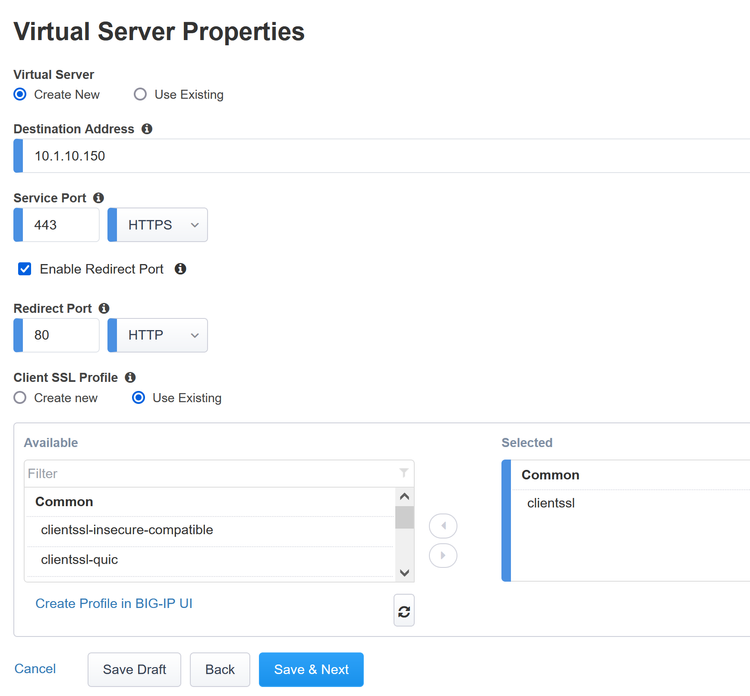Viewport: 750px width, 696px height.
Task: Click the move-left arrow between lists
Action: coord(443,526)
